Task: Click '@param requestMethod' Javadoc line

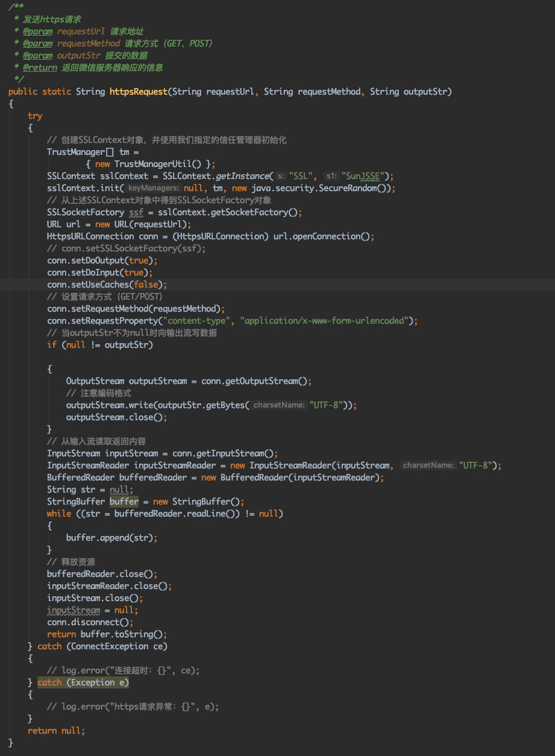Action: (x=118, y=43)
